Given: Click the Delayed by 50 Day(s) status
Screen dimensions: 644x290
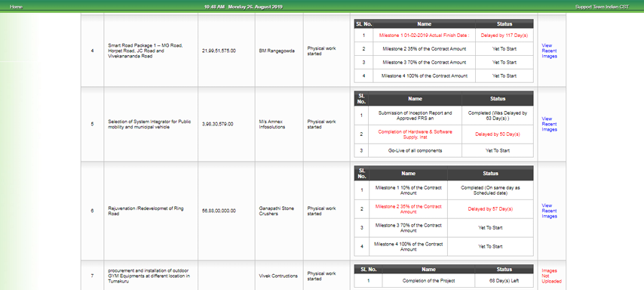Looking at the screenshot, I should click(498, 134).
